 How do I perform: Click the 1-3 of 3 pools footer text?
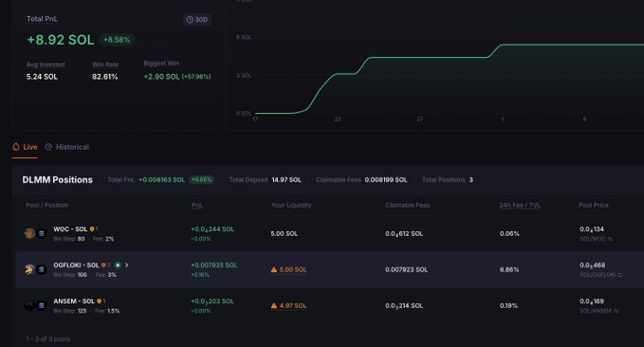(48, 339)
